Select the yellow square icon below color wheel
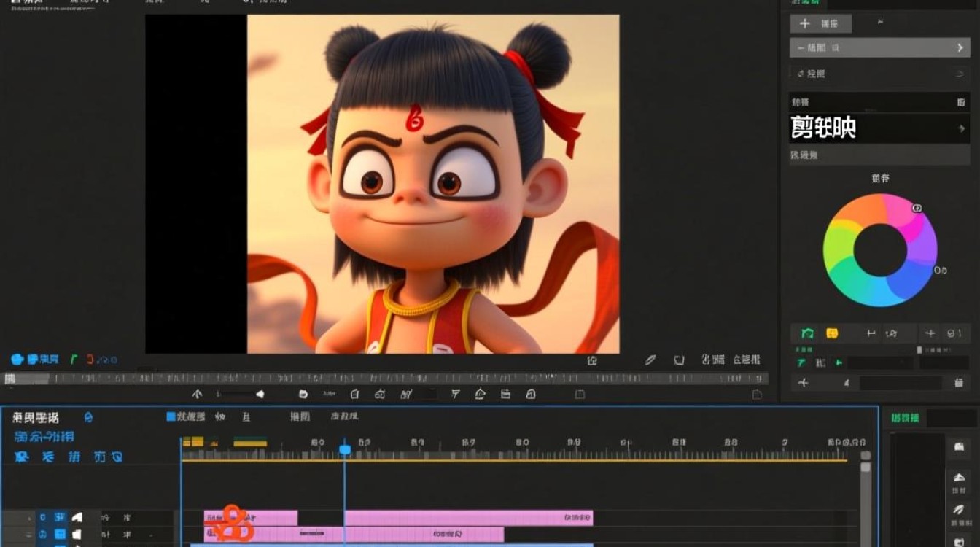Screen dimensions: 980x547 tap(832, 333)
